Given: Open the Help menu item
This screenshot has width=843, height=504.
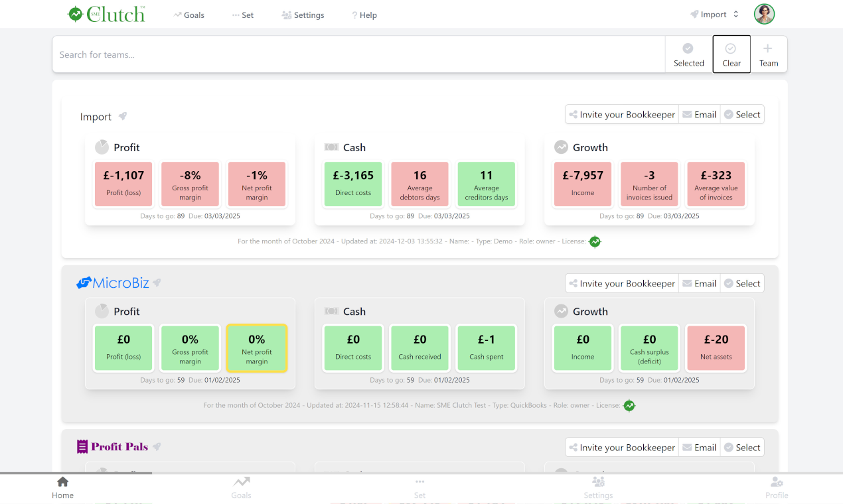Looking at the screenshot, I should (364, 15).
